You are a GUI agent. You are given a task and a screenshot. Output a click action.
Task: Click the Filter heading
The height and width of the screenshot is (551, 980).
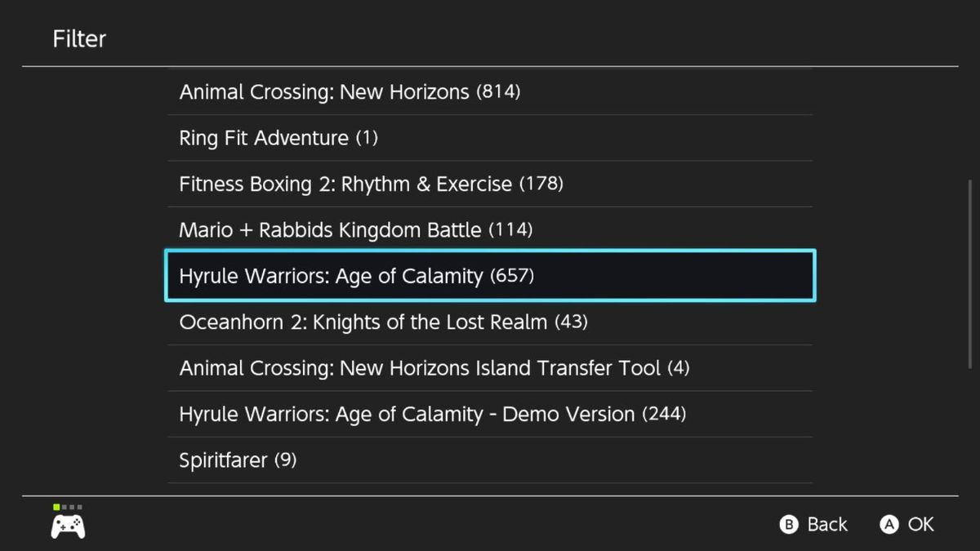coord(79,38)
